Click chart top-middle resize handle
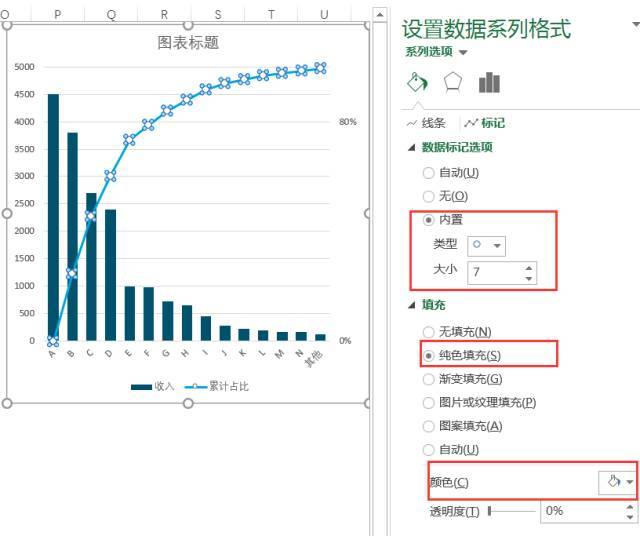Screen dimensions: 640x536 188,24
